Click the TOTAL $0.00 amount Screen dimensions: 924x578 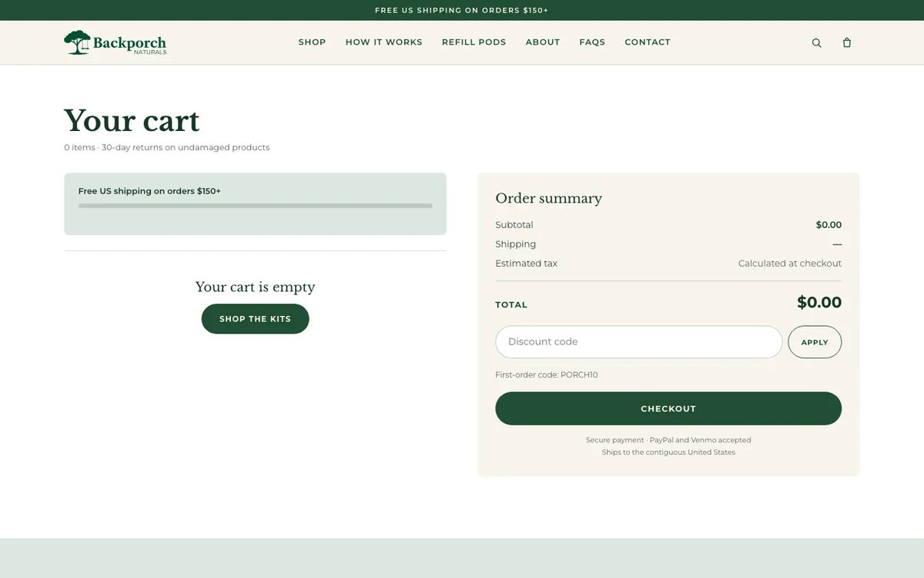coord(819,302)
